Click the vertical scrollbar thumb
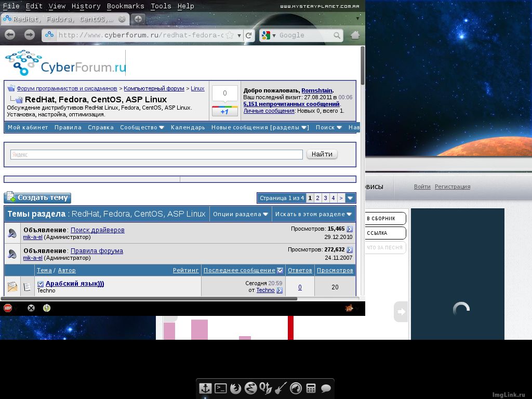532x399 pixels. pyautogui.click(x=362, y=65)
